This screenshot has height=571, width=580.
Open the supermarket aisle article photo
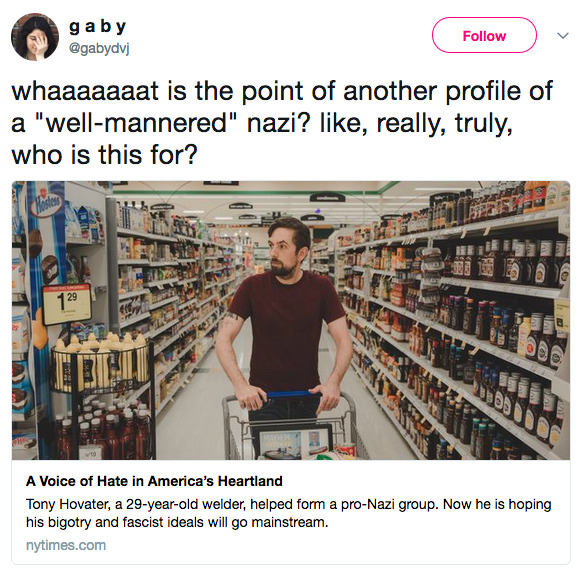coord(291,320)
